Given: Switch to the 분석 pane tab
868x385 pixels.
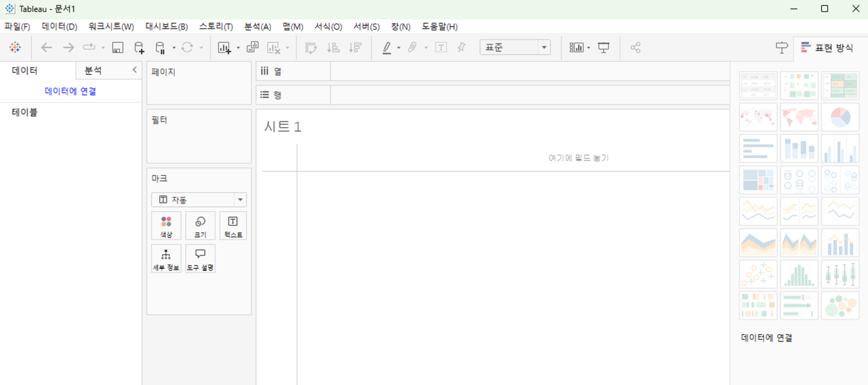Looking at the screenshot, I should pyautogui.click(x=93, y=70).
